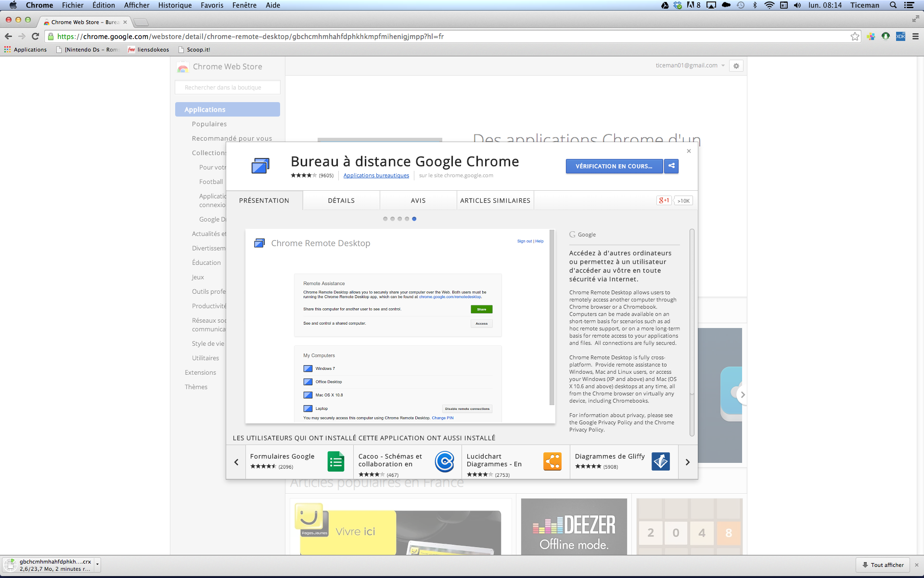Open the downloaded crx file options arrow
Image resolution: width=924 pixels, height=578 pixels.
click(98, 565)
